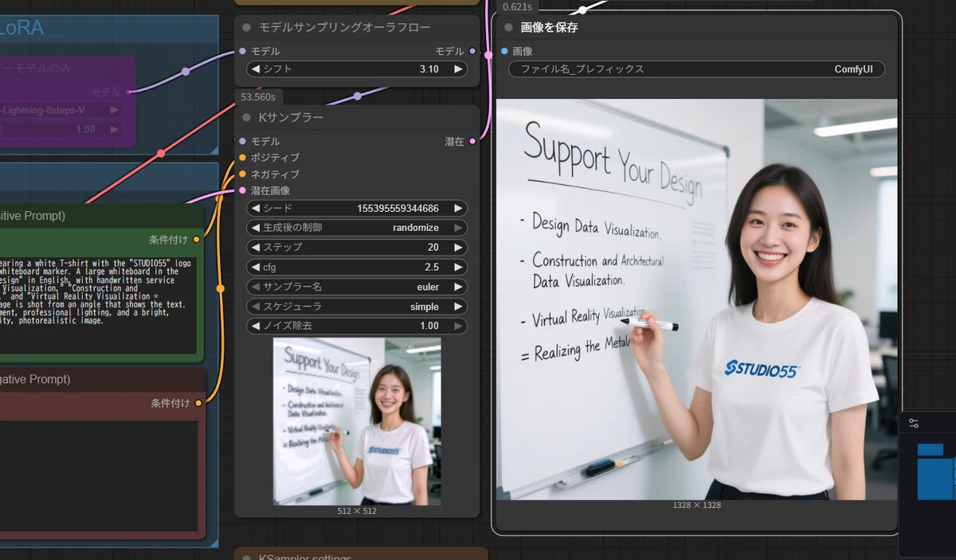Decrease シフト value with left arrow
The width and height of the screenshot is (956, 560).
[x=256, y=69]
